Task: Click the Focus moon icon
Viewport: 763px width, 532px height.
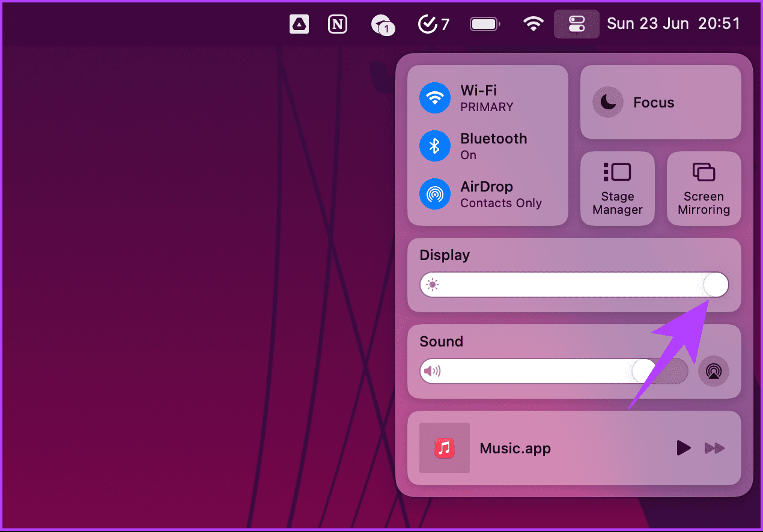Action: [x=608, y=102]
